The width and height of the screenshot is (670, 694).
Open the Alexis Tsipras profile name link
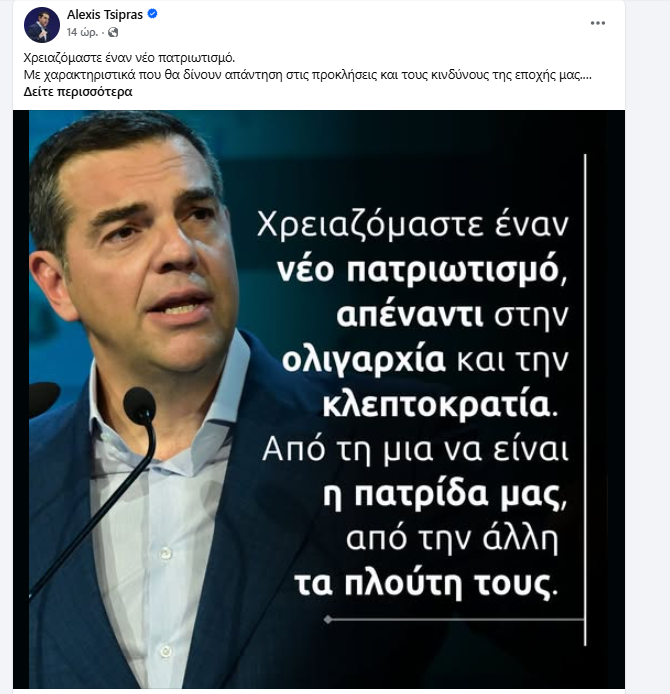point(105,15)
